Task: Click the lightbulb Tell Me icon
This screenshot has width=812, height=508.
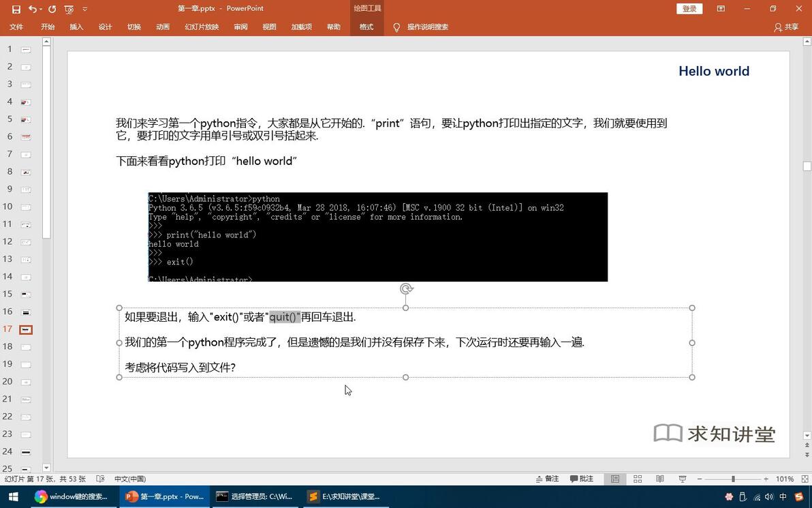Action: point(396,27)
